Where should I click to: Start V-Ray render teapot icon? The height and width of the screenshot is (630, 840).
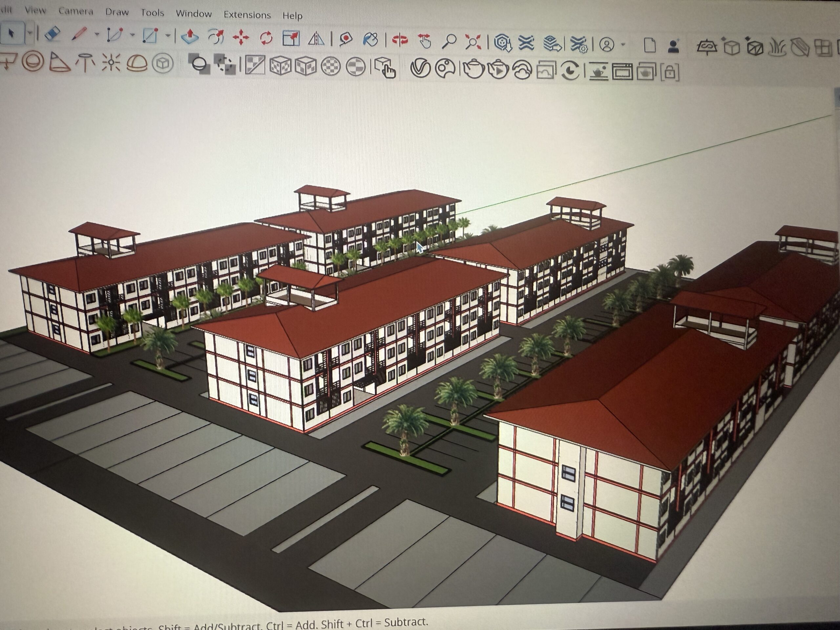pyautogui.click(x=473, y=69)
